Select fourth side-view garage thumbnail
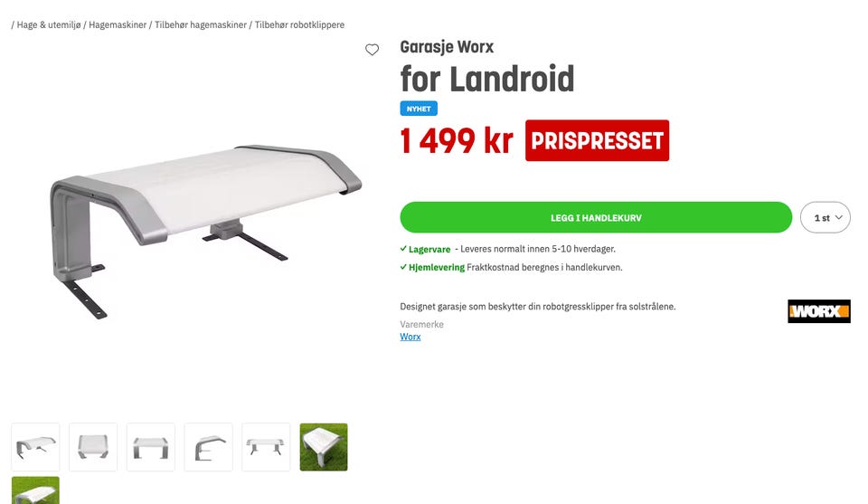 point(208,447)
